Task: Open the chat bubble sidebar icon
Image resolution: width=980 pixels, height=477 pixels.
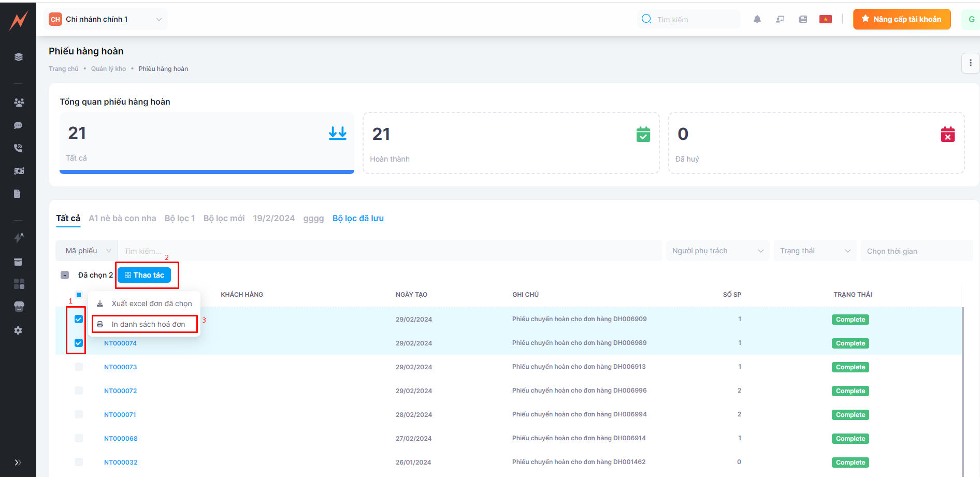Action: coord(18,125)
